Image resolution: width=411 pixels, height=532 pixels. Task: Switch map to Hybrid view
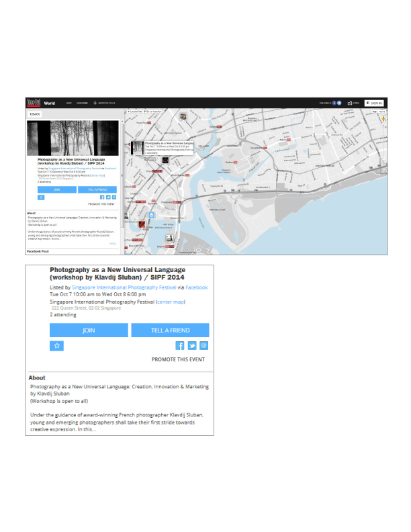coord(381,110)
